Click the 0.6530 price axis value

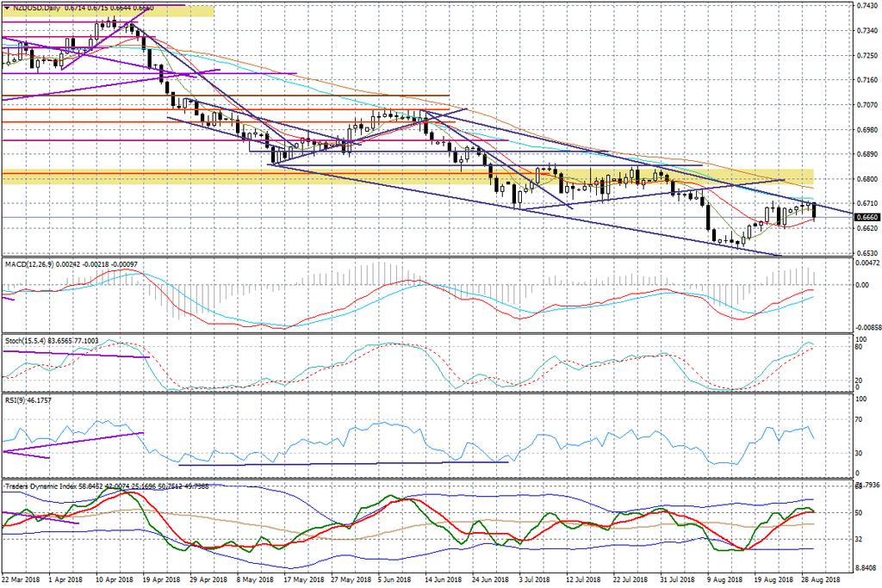coord(866,253)
